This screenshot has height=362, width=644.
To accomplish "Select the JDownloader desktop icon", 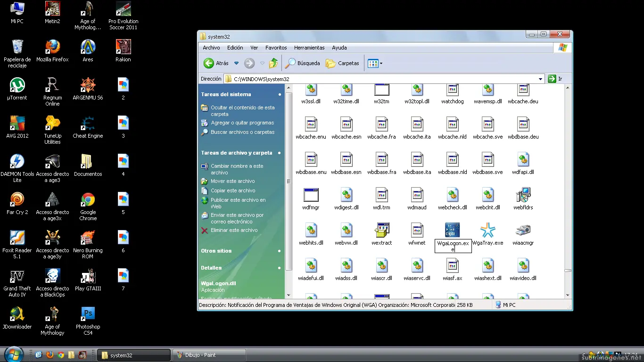I will [17, 318].
